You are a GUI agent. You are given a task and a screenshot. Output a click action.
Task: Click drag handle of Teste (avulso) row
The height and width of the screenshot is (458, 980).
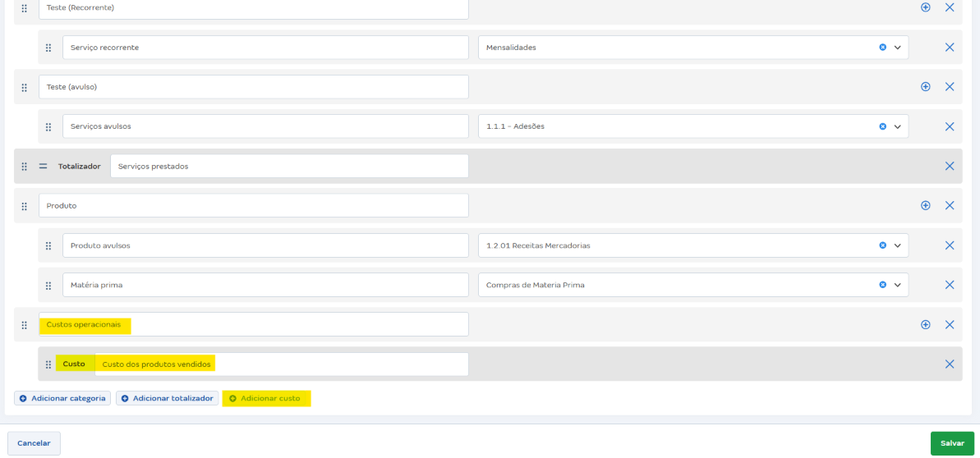tap(25, 88)
